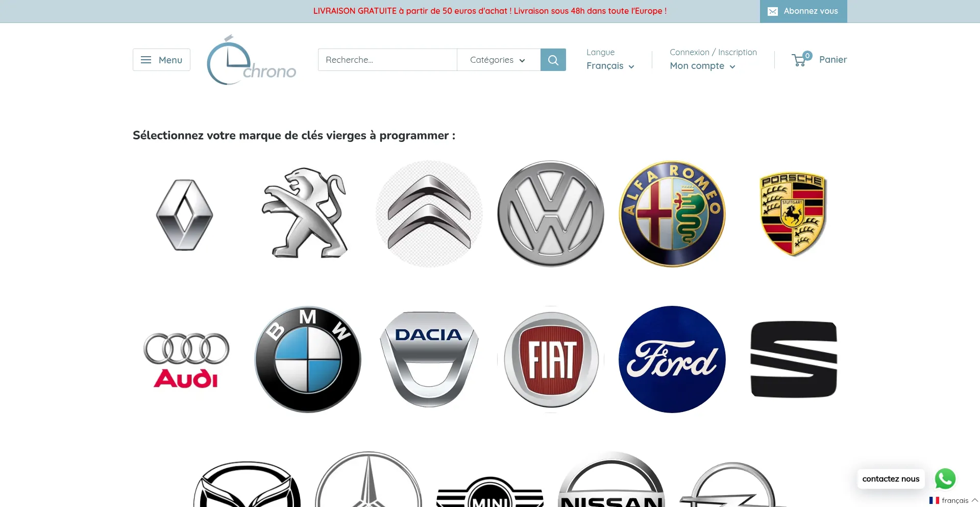Expand the français language switcher at bottom
Image resolution: width=980 pixels, height=507 pixels.
coord(953,500)
